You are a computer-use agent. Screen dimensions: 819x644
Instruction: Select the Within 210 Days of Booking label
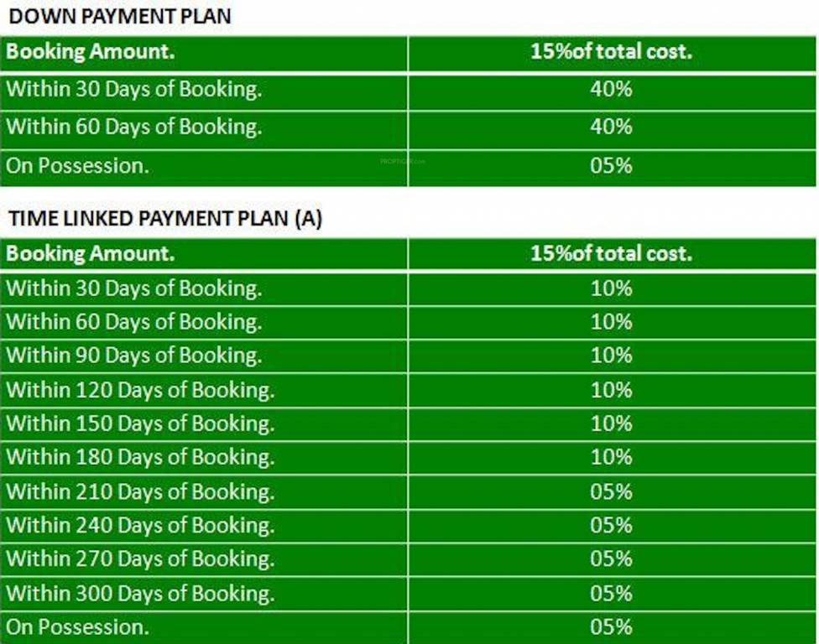tap(140, 491)
